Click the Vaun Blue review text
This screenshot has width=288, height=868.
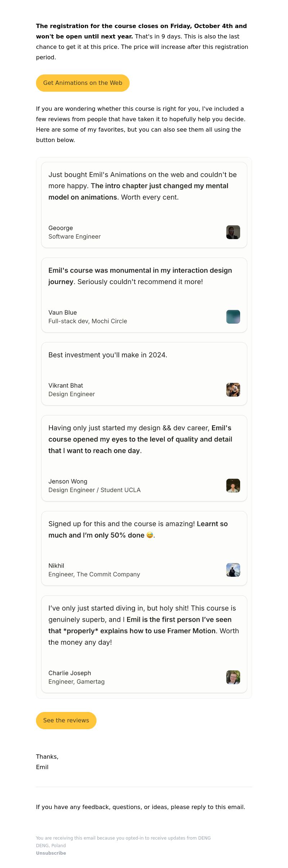[x=140, y=276]
